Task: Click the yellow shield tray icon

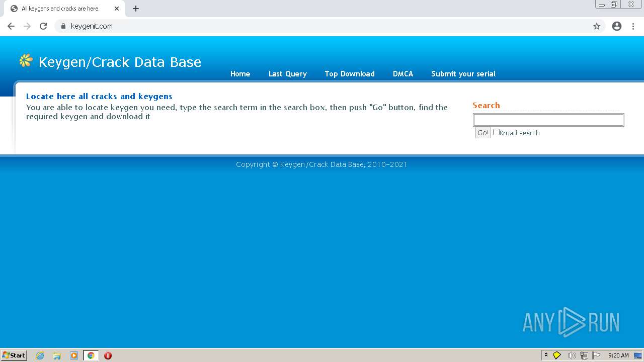Action: (557, 355)
